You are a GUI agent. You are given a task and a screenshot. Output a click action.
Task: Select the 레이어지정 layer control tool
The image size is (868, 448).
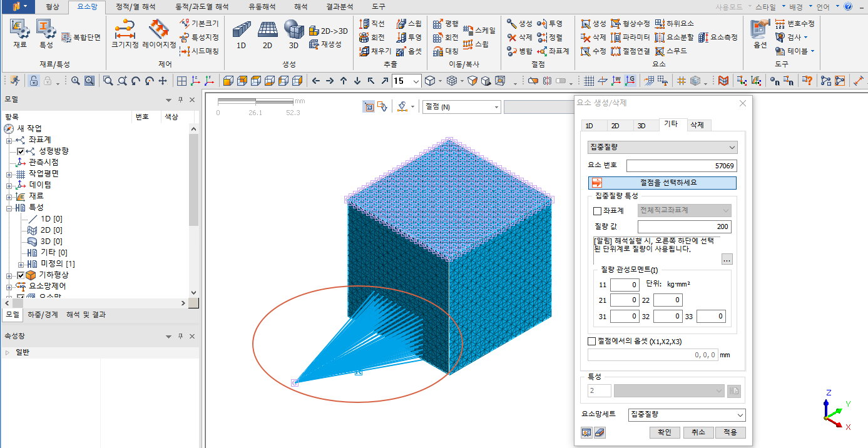click(x=159, y=34)
